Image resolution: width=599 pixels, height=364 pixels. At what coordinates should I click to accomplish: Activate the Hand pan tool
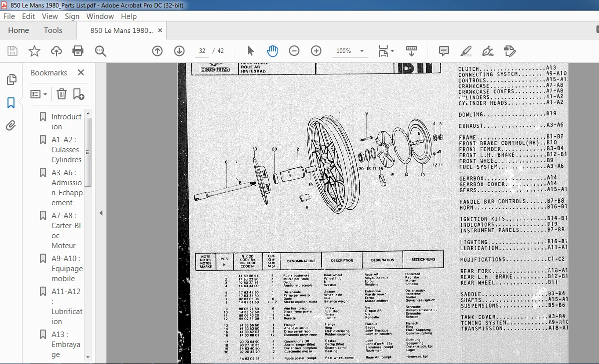pyautogui.click(x=272, y=51)
